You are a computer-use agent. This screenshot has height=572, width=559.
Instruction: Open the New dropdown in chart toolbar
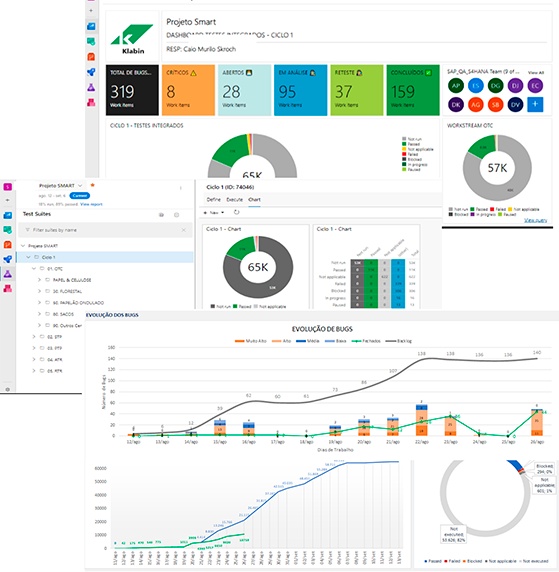click(214, 212)
